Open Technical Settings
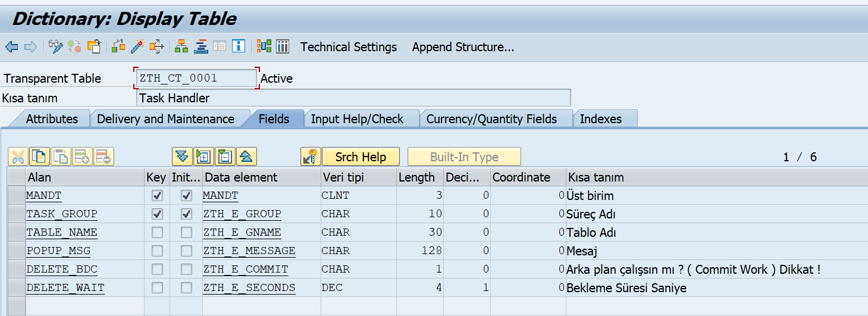The width and height of the screenshot is (868, 316). pos(349,46)
